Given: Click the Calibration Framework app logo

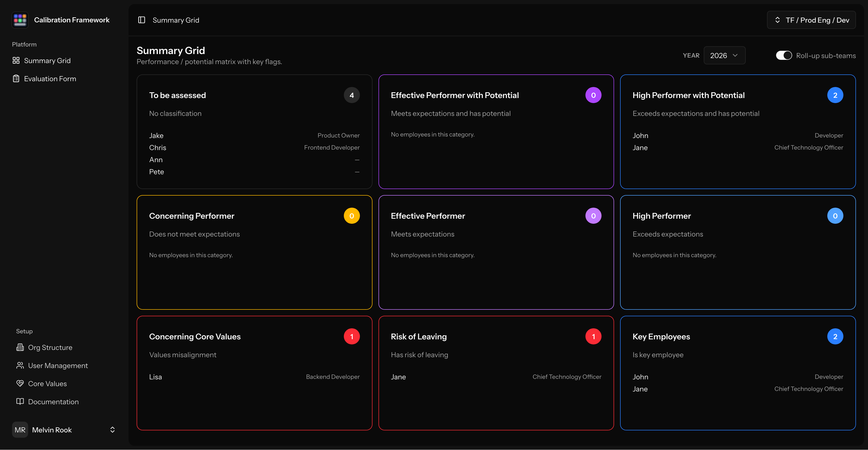Looking at the screenshot, I should coord(20,20).
